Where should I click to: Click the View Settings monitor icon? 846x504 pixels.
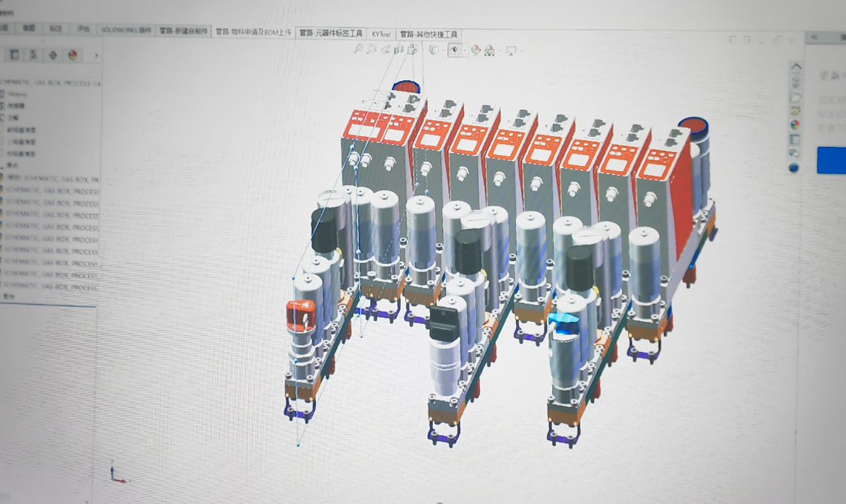tap(511, 50)
